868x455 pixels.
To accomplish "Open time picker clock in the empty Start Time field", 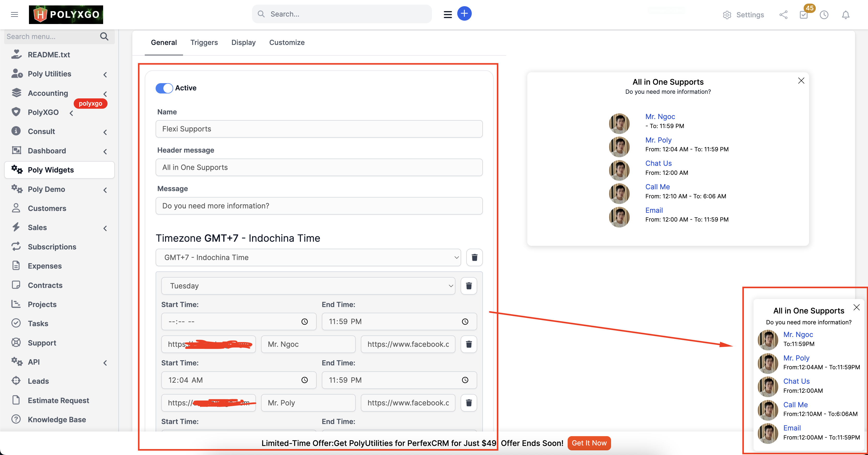I will coord(304,322).
